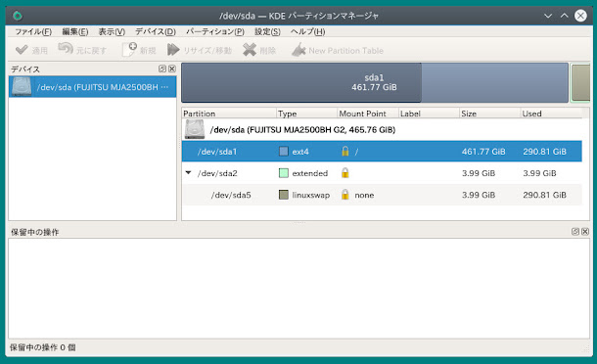Open the 表示(V) menu

click(112, 31)
